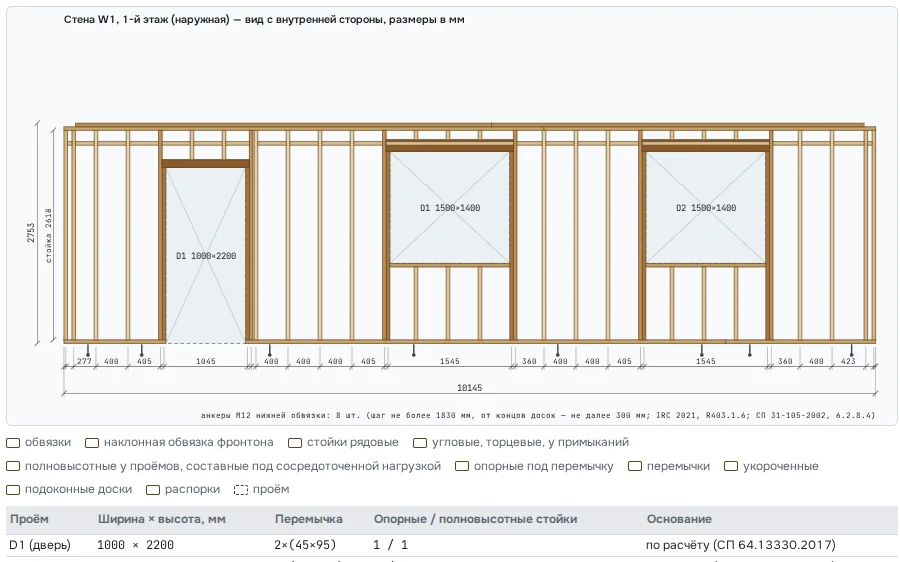
Task: Click the опорные под перемычку legend swatch
Action: [x=462, y=466]
